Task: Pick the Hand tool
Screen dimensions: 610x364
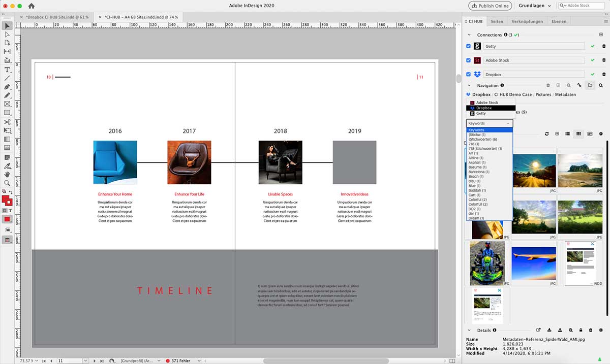Action: pos(7,174)
